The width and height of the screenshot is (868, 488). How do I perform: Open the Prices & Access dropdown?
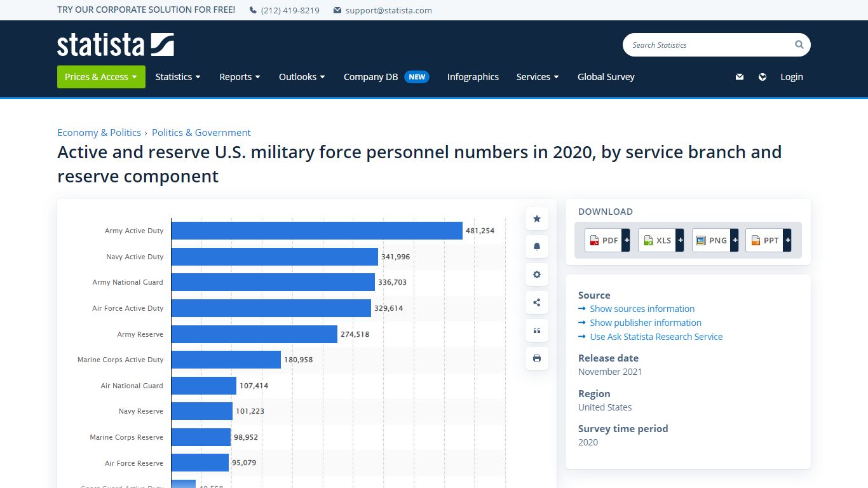101,77
